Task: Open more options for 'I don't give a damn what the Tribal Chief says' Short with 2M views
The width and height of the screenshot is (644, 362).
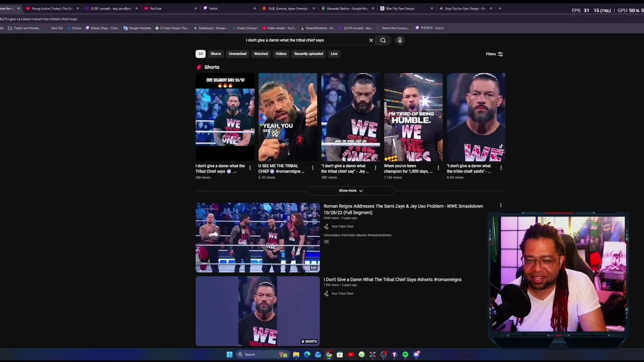Action: [x=250, y=168]
